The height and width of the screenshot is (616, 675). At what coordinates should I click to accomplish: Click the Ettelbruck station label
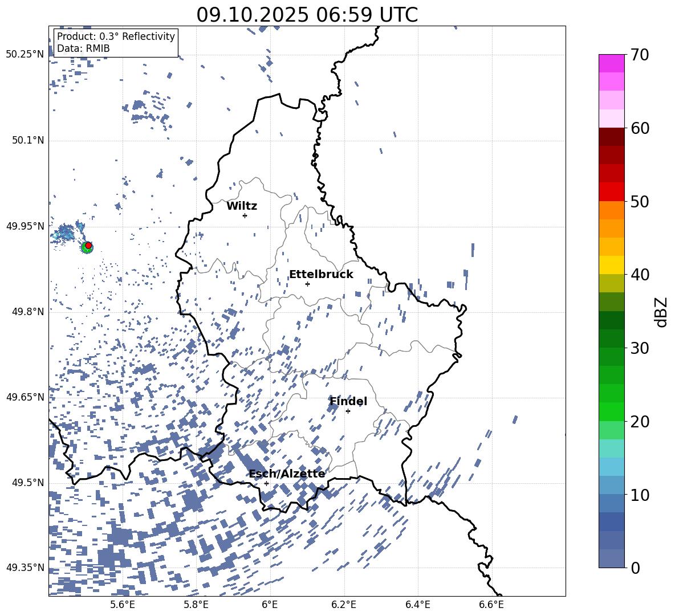coord(321,275)
